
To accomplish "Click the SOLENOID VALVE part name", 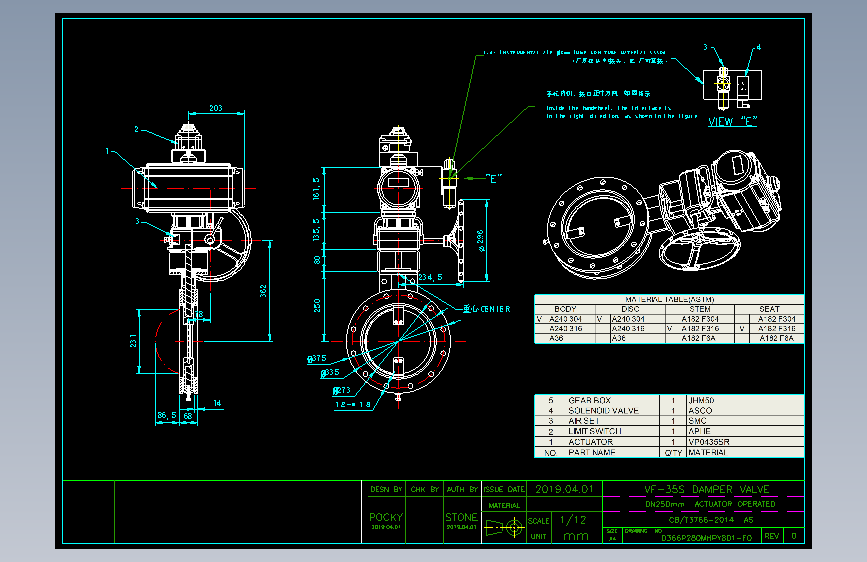I will 603,410.
